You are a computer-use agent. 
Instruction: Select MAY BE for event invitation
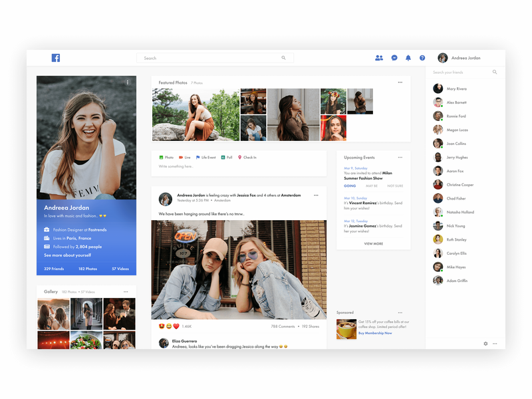point(372,186)
